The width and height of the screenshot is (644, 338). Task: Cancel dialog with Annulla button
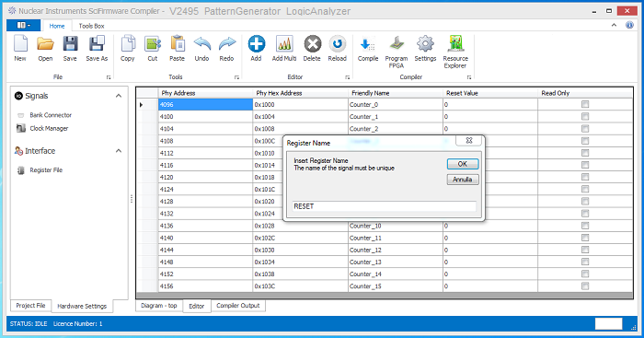[463, 180]
